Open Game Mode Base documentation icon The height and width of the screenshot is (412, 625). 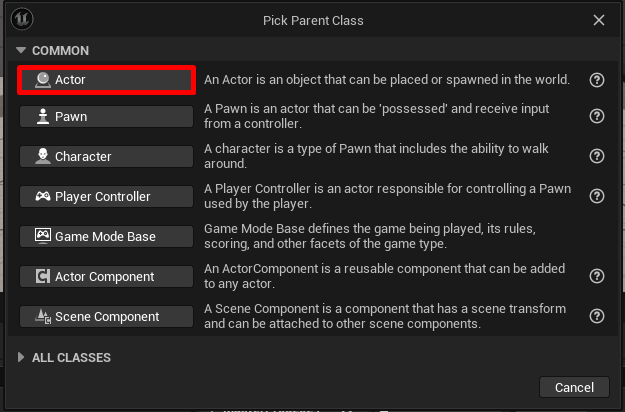(597, 236)
